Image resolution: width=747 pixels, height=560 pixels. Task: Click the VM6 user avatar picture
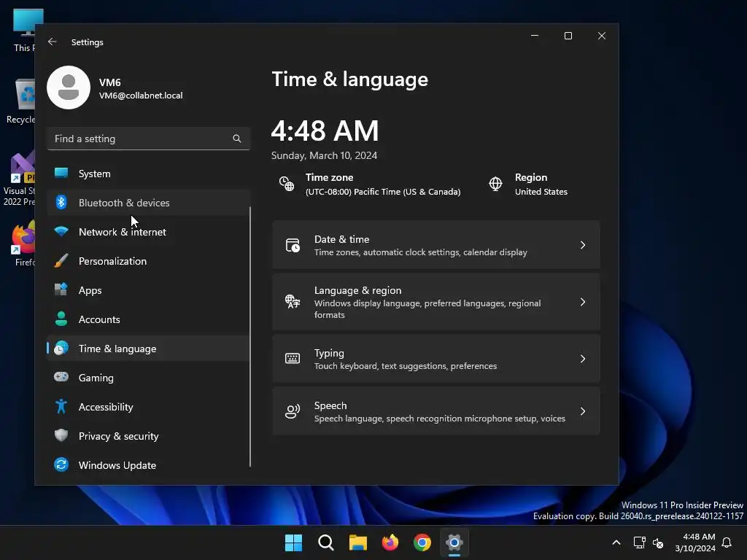point(69,87)
